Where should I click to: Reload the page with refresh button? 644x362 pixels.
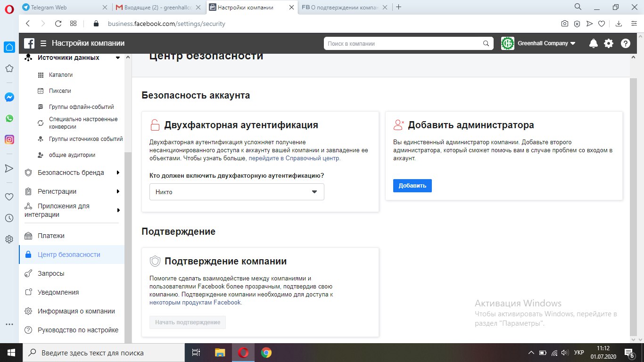58,24
